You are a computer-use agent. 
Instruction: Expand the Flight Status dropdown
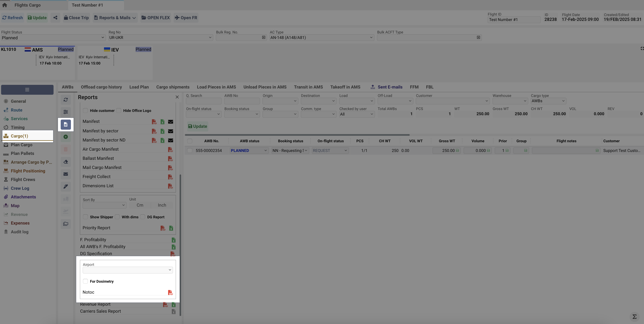point(53,38)
